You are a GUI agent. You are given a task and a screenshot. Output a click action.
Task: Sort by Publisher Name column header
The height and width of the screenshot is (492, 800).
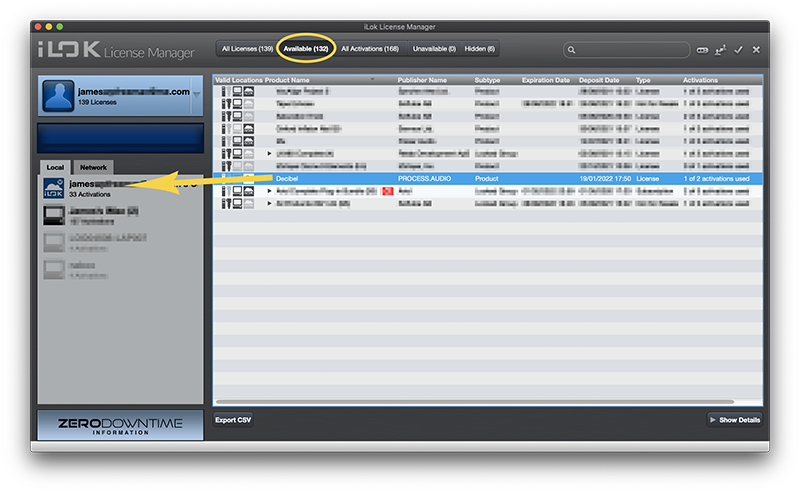click(422, 80)
